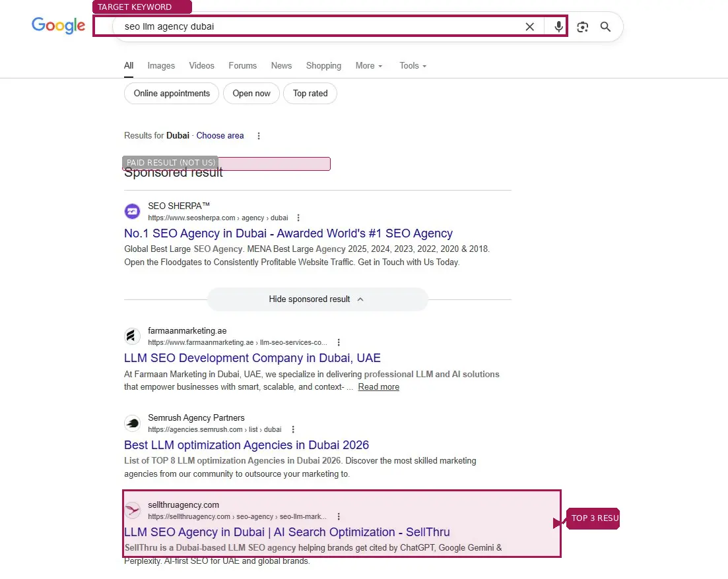The image size is (728, 579).
Task: Collapse with Hide sponsored result button
Action: click(x=317, y=299)
